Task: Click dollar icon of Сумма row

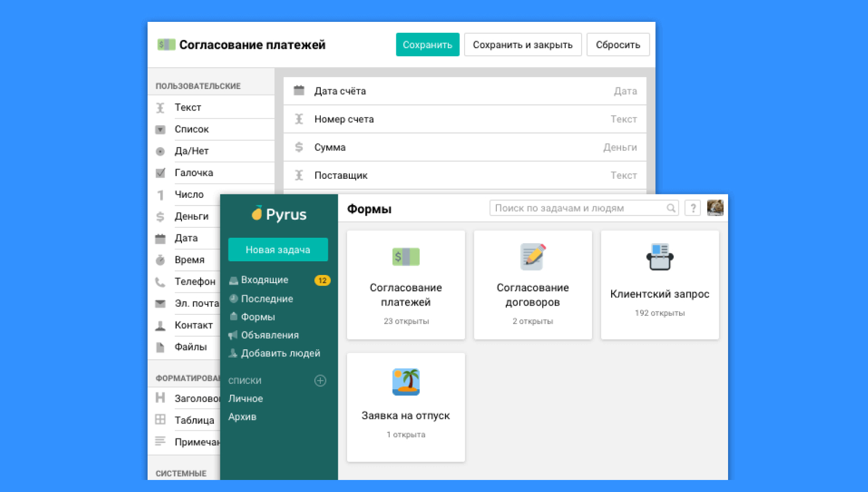Action: [x=299, y=147]
